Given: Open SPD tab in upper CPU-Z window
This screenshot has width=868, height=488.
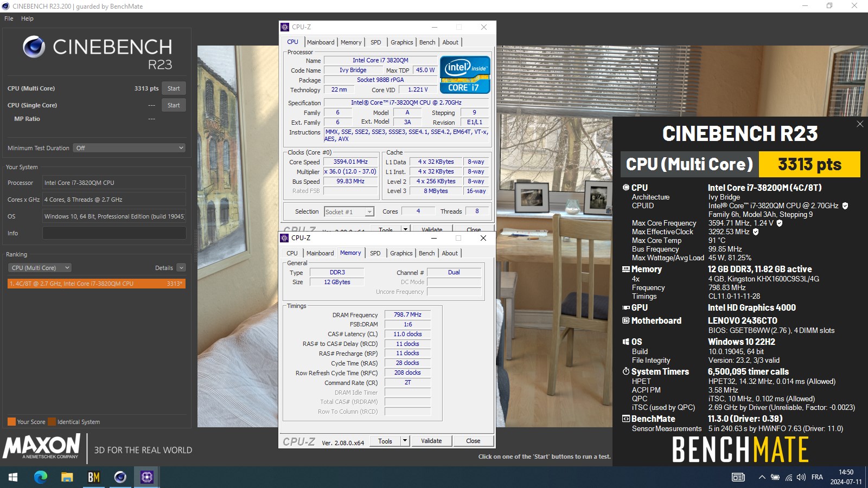Looking at the screenshot, I should pos(376,42).
